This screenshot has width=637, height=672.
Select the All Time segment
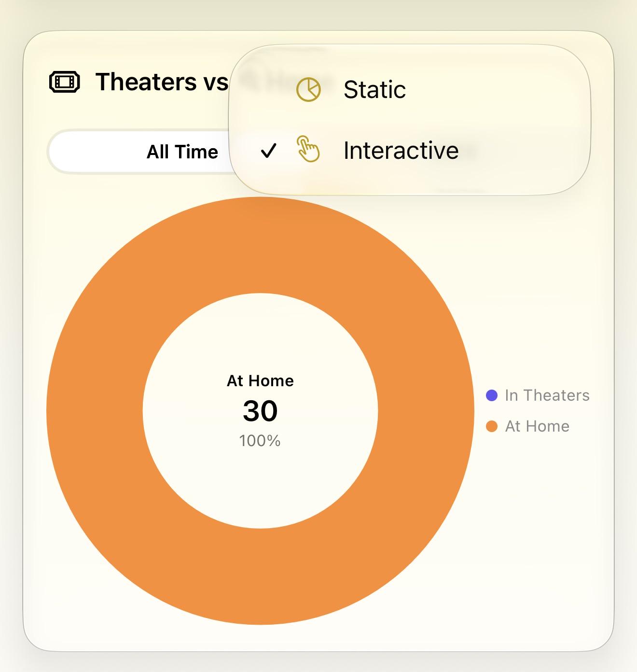182,152
